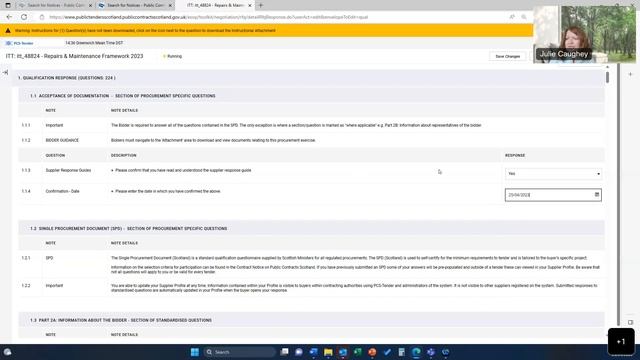The height and width of the screenshot is (360, 640).
Task: Open the blue checkmark To Do app
Action: pos(387,352)
